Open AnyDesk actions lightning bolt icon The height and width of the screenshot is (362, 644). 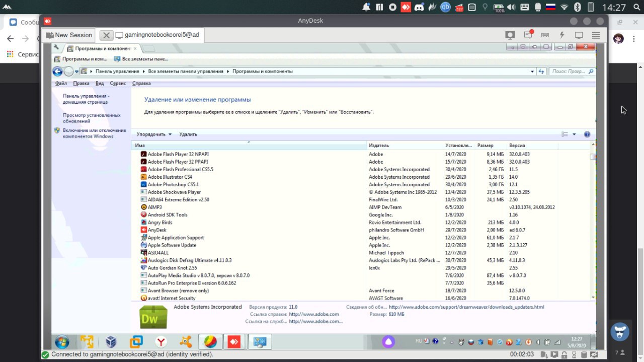pos(562,35)
